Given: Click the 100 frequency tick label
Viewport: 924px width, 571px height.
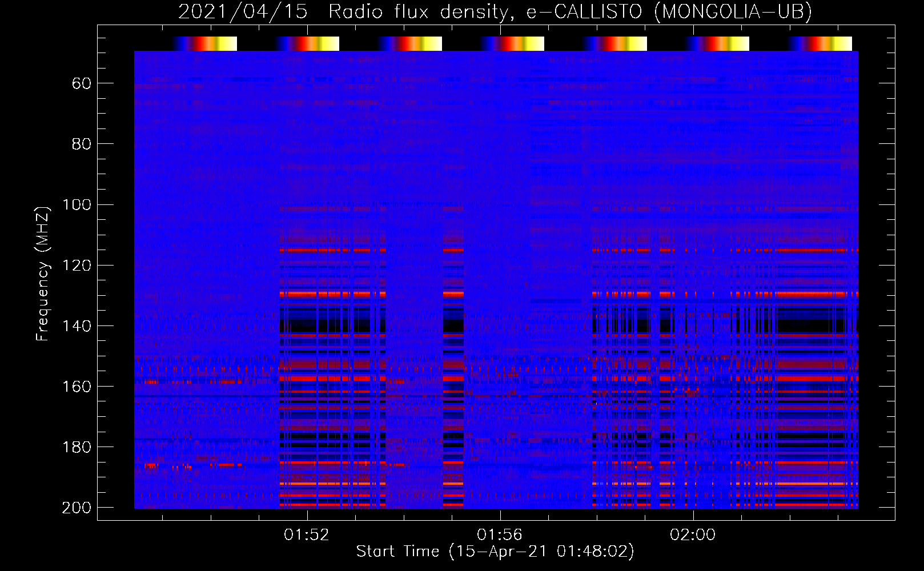Looking at the screenshot, I should pos(77,204).
